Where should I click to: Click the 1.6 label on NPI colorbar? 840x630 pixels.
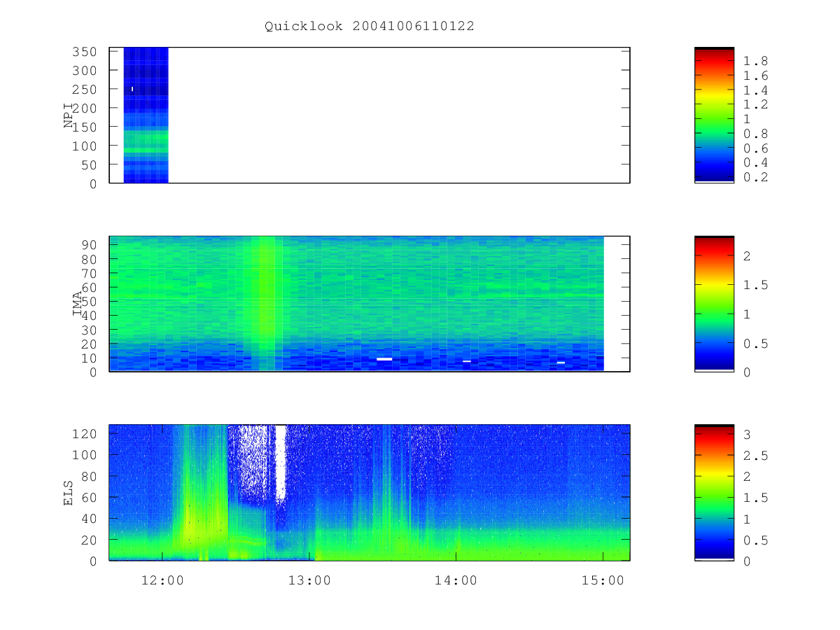click(755, 76)
